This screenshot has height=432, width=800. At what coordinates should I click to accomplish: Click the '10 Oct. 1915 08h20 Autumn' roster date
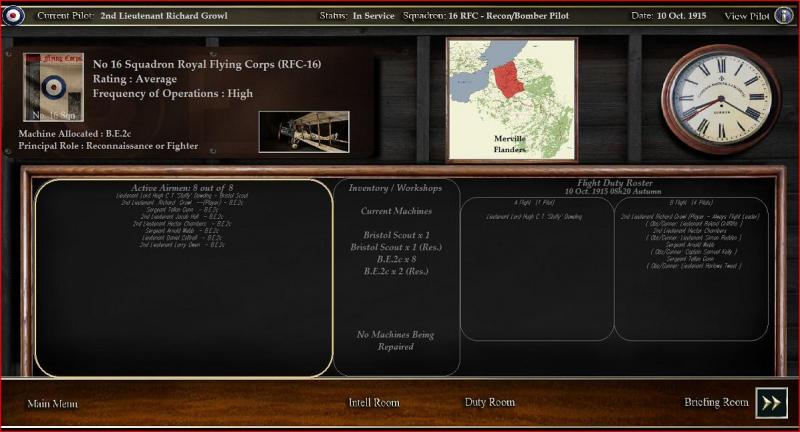click(613, 192)
